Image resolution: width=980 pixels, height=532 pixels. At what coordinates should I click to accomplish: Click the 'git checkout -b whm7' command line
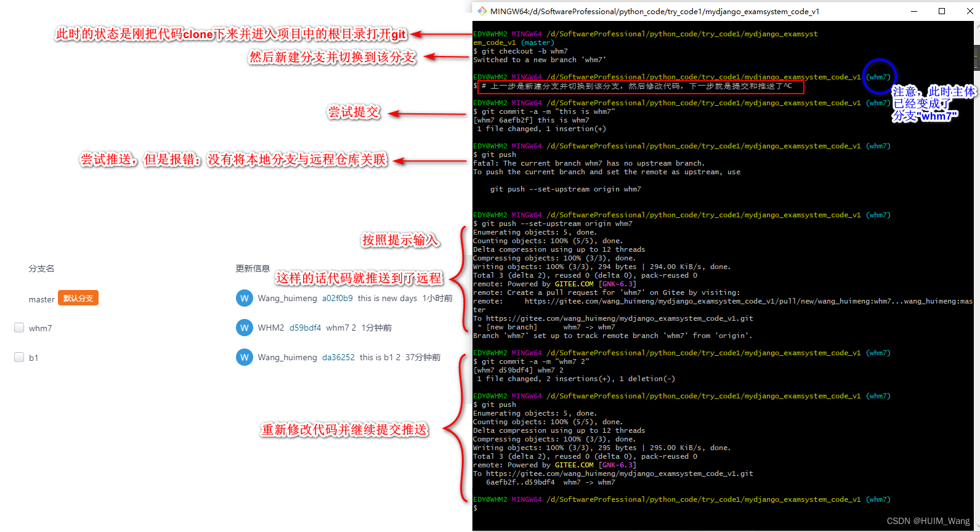point(520,51)
